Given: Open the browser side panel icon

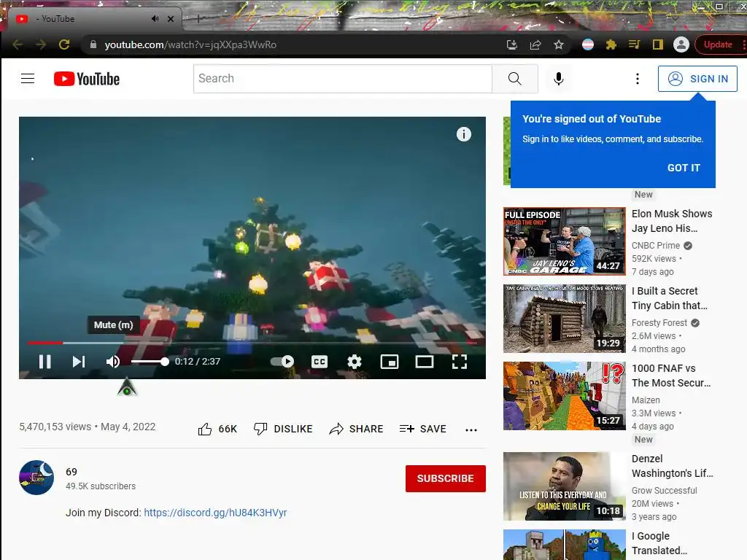Looking at the screenshot, I should click(657, 44).
